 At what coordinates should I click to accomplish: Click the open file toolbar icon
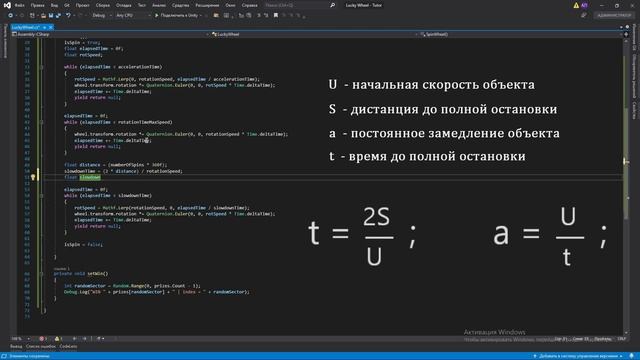(43, 16)
